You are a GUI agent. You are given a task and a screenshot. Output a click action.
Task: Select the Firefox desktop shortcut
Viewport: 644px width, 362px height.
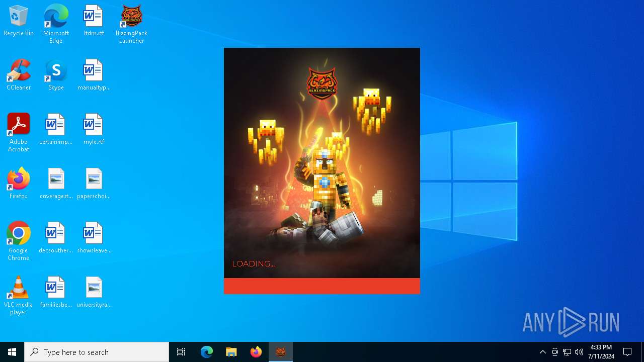pyautogui.click(x=19, y=184)
